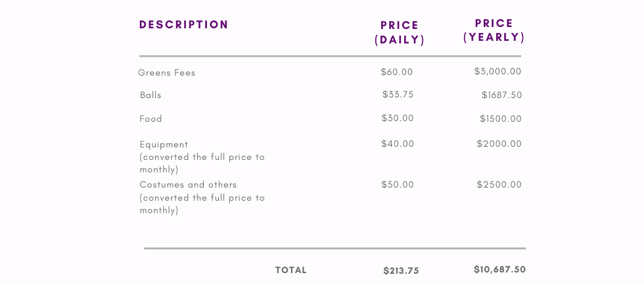Screen dimensions: 644x283
Task: Select the Equipment description text
Action: point(202,157)
